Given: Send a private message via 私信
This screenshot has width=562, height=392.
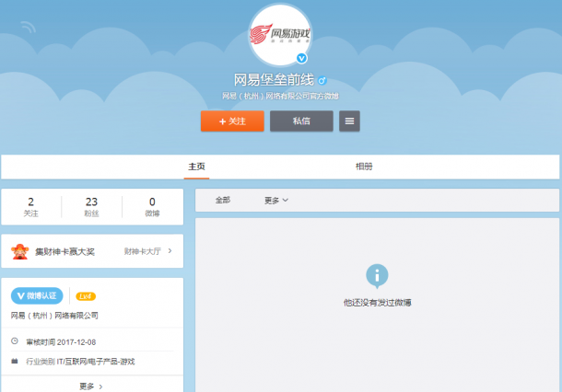Looking at the screenshot, I should coord(301,121).
